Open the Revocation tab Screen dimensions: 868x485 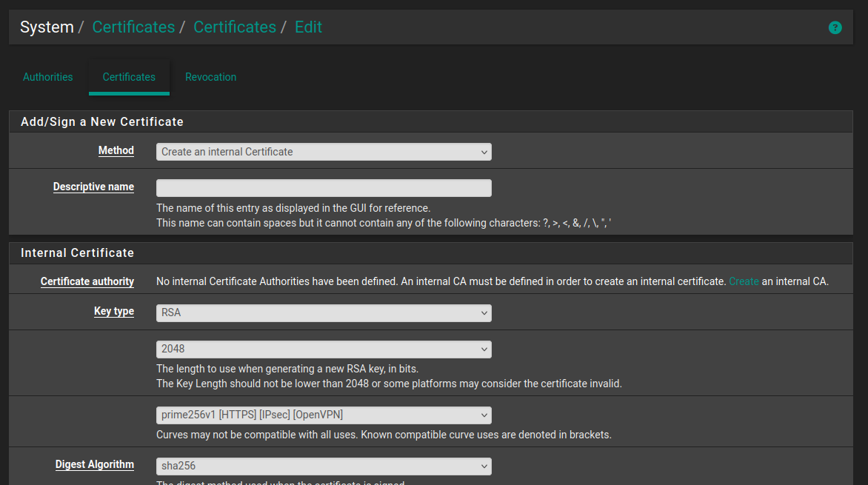click(x=210, y=77)
